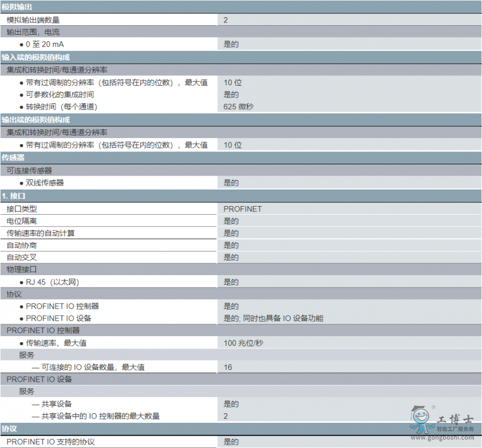Image resolution: width=482 pixels, height=448 pixels.
Task: Click '是的' beside '— 共享设备'
Action: click(231, 404)
